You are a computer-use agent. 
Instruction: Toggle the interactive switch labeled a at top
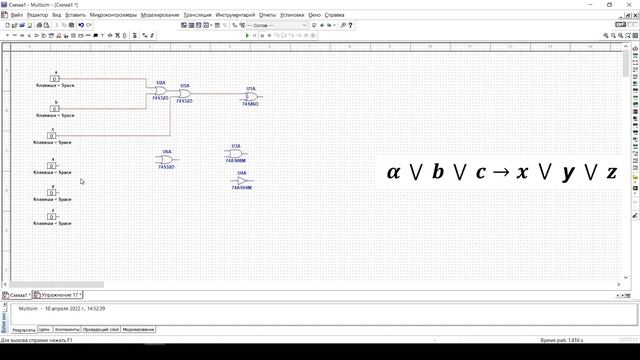54,78
